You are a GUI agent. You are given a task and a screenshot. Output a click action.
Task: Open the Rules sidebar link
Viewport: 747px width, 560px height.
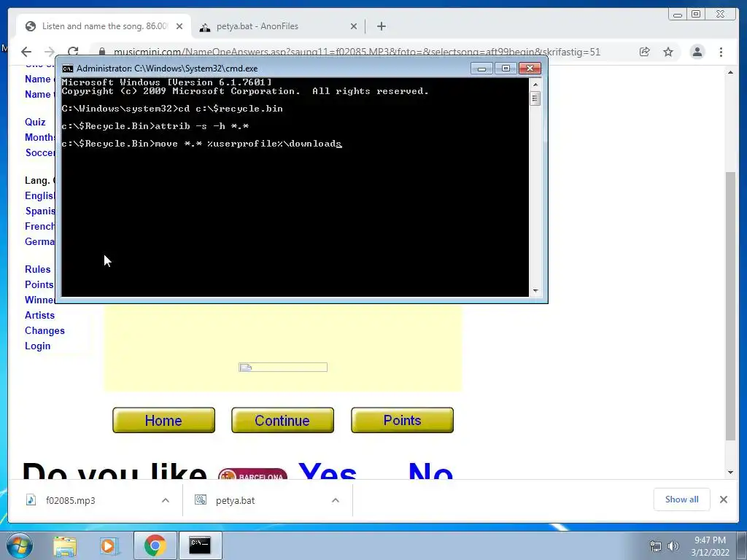(x=38, y=269)
